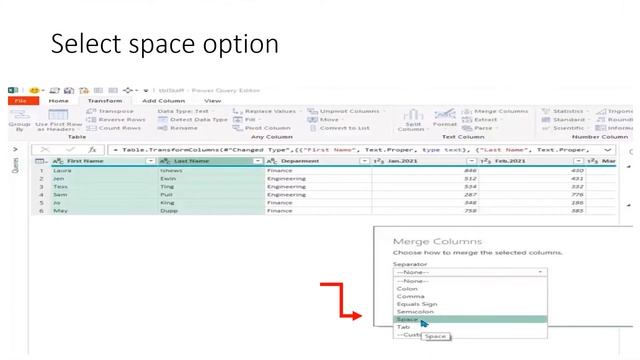Click Convert to List
640x360 pixels.
tap(340, 128)
